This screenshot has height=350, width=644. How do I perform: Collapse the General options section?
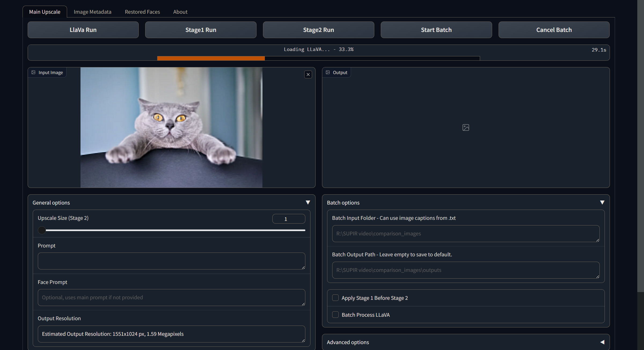(x=308, y=202)
